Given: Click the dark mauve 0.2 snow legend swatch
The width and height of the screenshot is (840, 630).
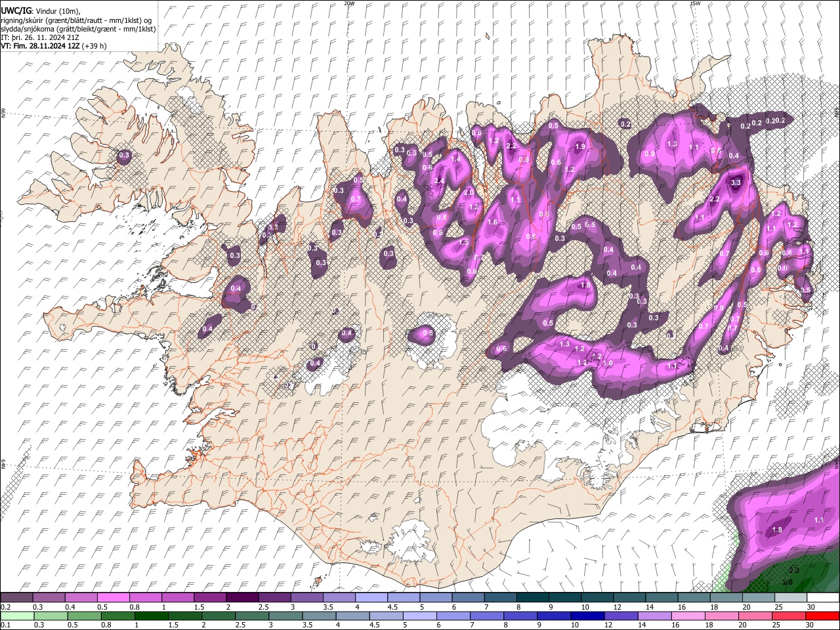Looking at the screenshot, I should click(x=16, y=598).
